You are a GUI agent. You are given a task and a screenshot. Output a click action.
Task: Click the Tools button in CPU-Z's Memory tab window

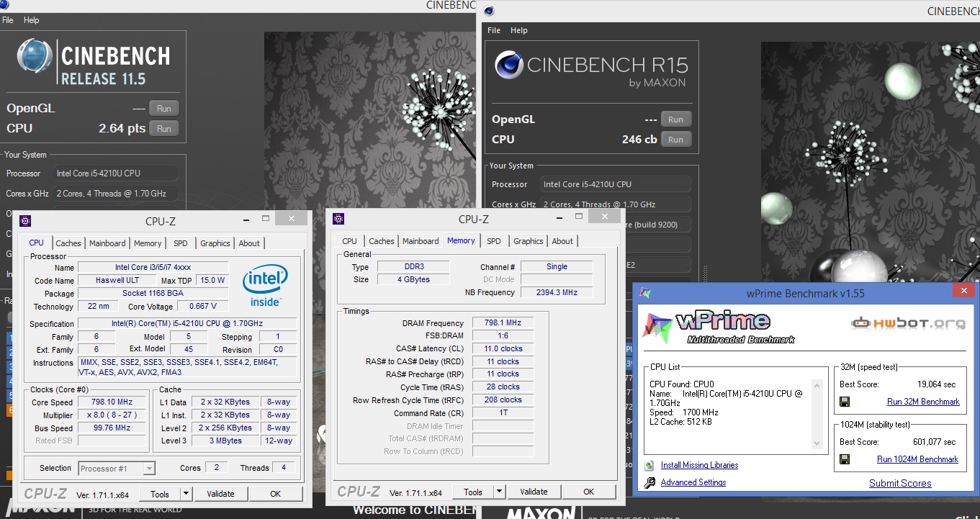pos(473,492)
